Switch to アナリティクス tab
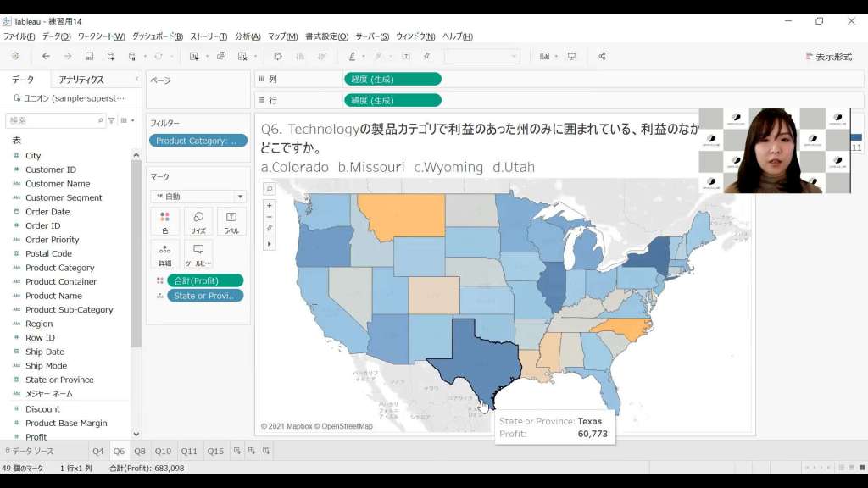Viewport: 868px width, 488px height. pos(81,80)
